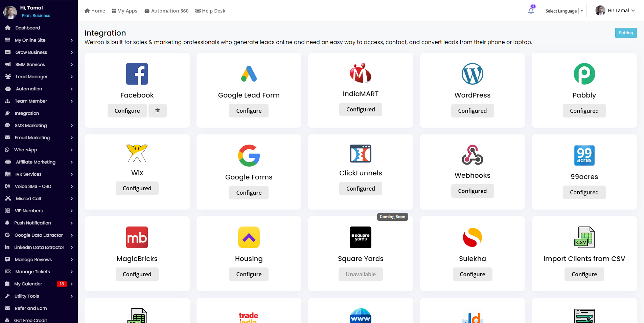Screen dimensions: 644x323
Task: Open the Hi! Tamal account dropdown
Action: click(x=615, y=10)
